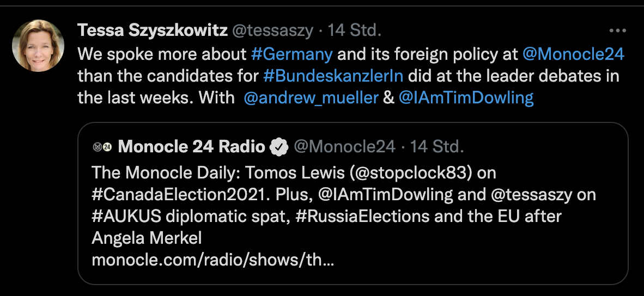Open the #Germany hashtag

tap(291, 54)
